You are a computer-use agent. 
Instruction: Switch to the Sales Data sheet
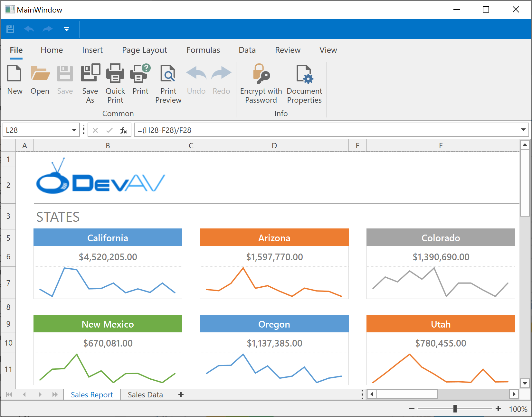point(145,395)
